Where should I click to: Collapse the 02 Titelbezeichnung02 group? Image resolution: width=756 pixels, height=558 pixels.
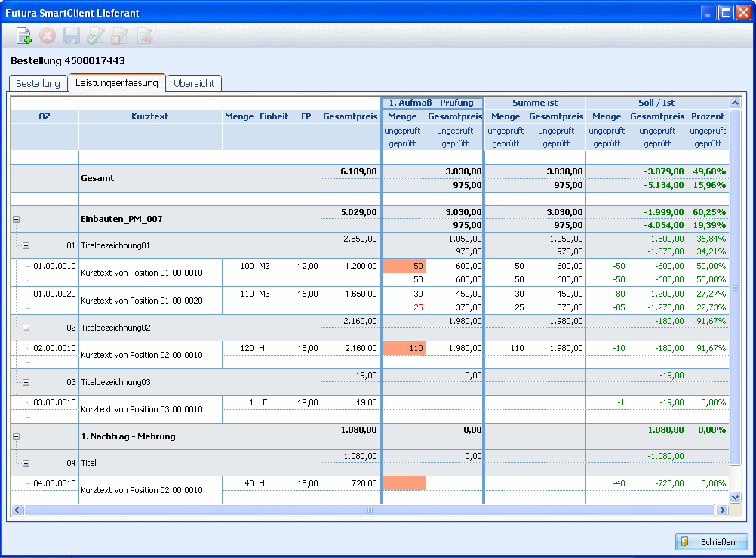tap(26, 328)
